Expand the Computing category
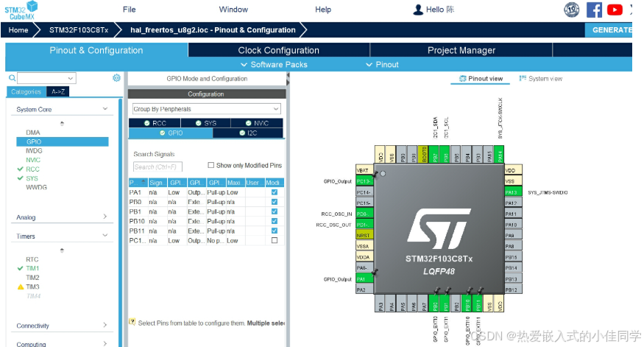The image size is (644, 347). click(x=105, y=344)
